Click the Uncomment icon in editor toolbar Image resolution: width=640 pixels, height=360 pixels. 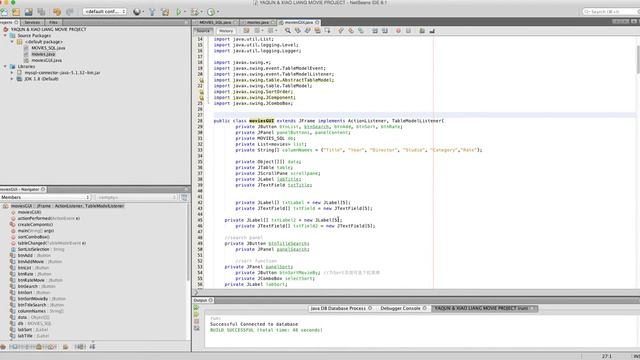click(x=432, y=31)
